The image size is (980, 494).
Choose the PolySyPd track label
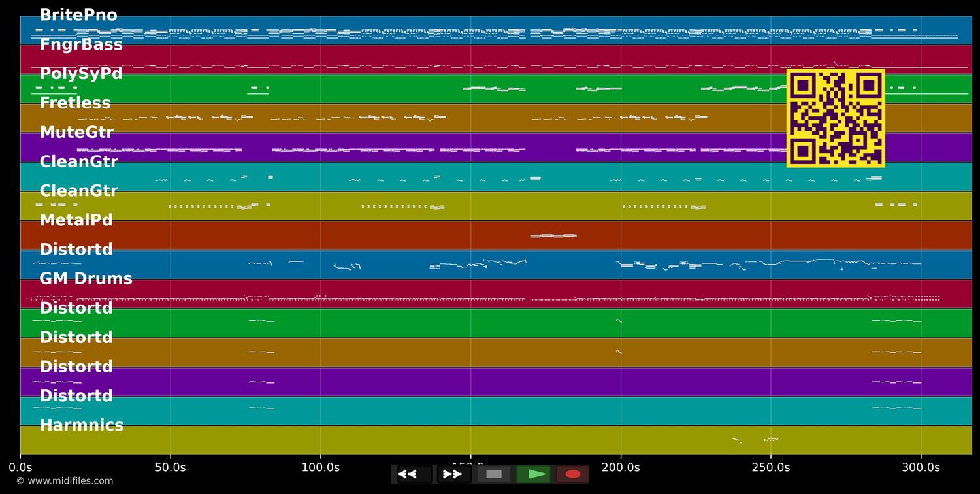[x=81, y=74]
